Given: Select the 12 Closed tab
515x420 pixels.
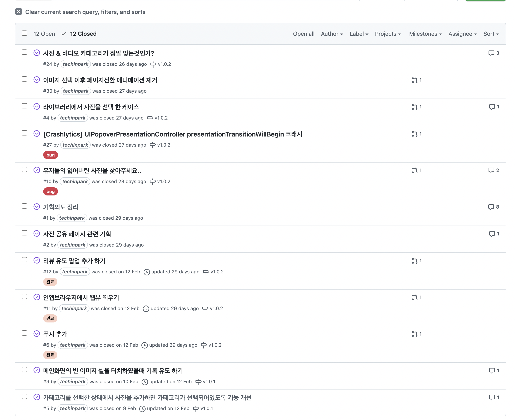Looking at the screenshot, I should pyautogui.click(x=83, y=34).
